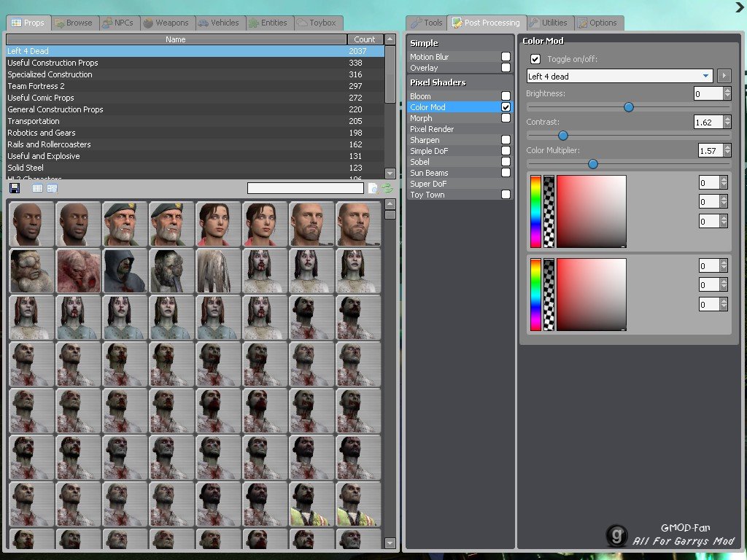Click the floppy disk save icon
This screenshot has width=747, height=560.
pyautogui.click(x=15, y=188)
